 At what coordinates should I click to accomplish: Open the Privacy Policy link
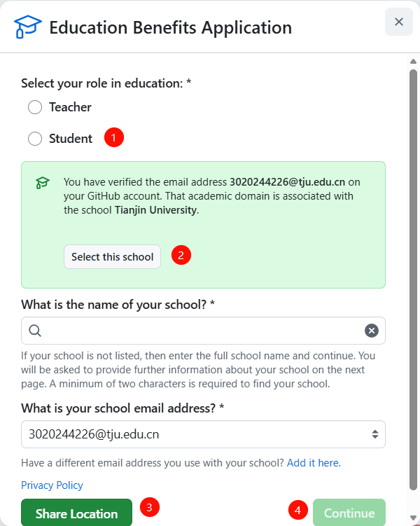pyautogui.click(x=52, y=485)
